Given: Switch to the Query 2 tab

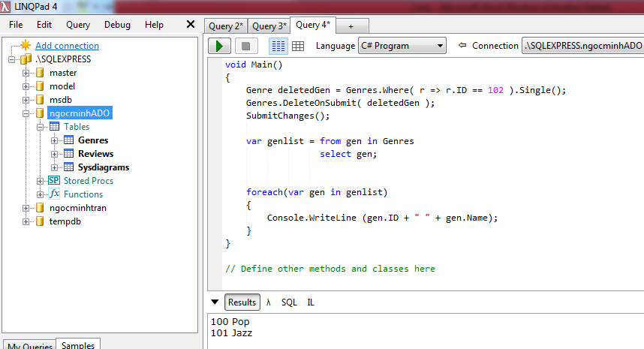Looking at the screenshot, I should [x=225, y=26].
